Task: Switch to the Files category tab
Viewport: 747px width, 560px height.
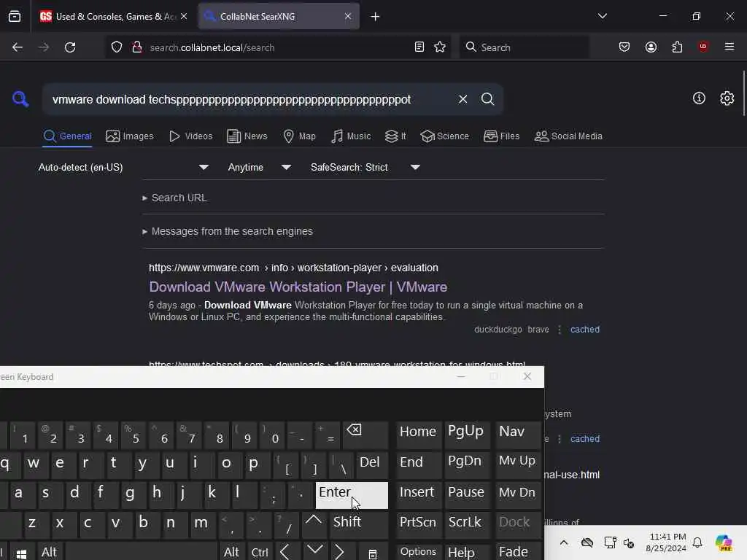Action: click(502, 136)
